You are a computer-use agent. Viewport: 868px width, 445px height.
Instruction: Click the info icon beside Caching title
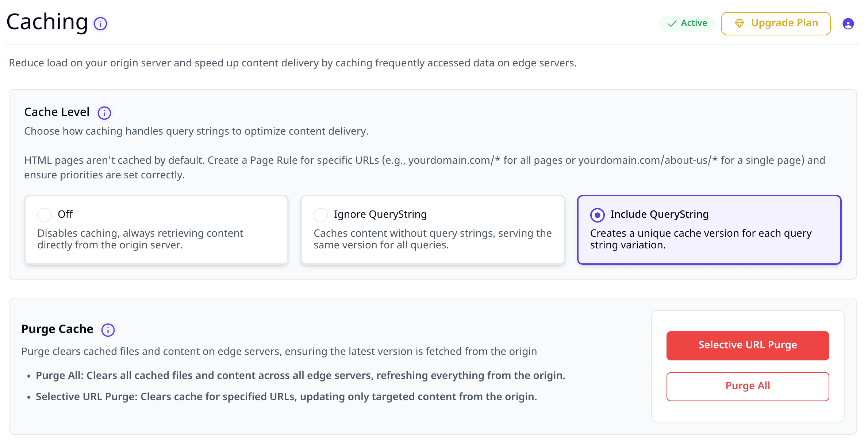(100, 24)
